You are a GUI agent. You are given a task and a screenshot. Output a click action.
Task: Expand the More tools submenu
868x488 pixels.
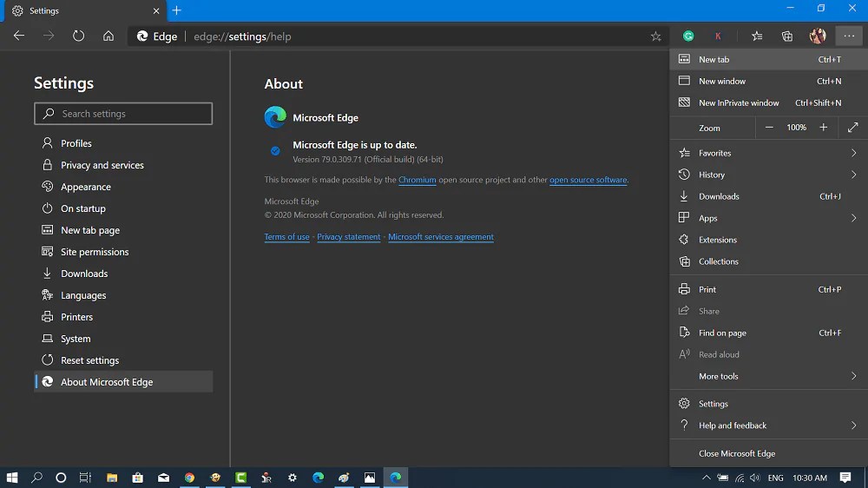pos(768,376)
